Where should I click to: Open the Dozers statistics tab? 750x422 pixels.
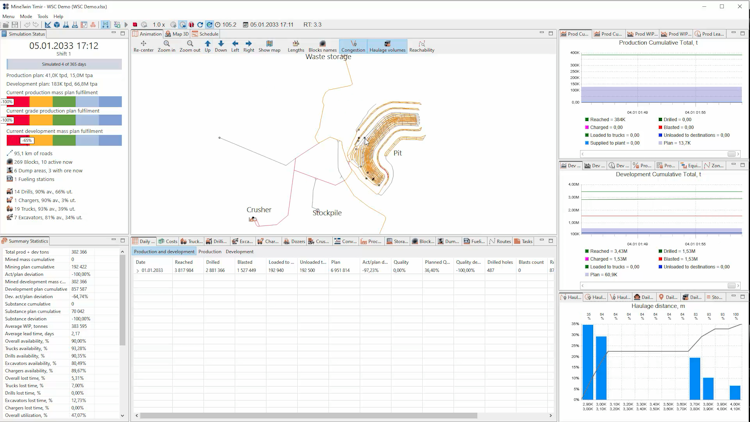tap(294, 241)
